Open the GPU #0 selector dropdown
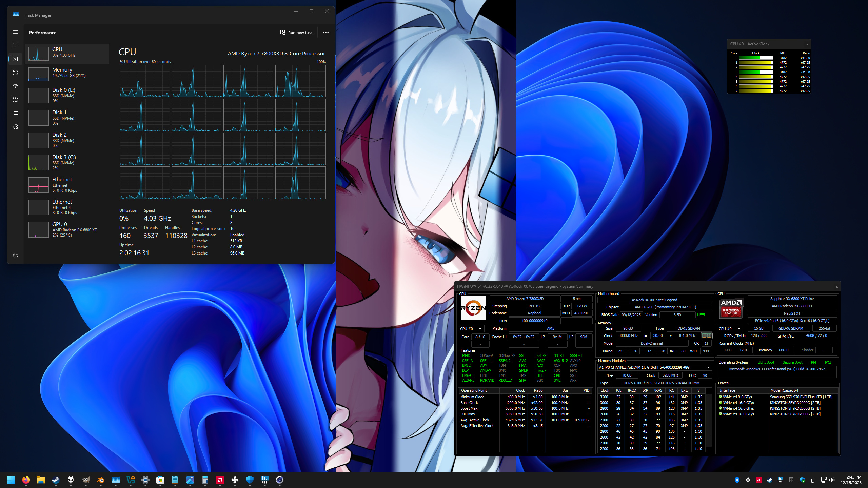The image size is (868, 488). point(730,329)
